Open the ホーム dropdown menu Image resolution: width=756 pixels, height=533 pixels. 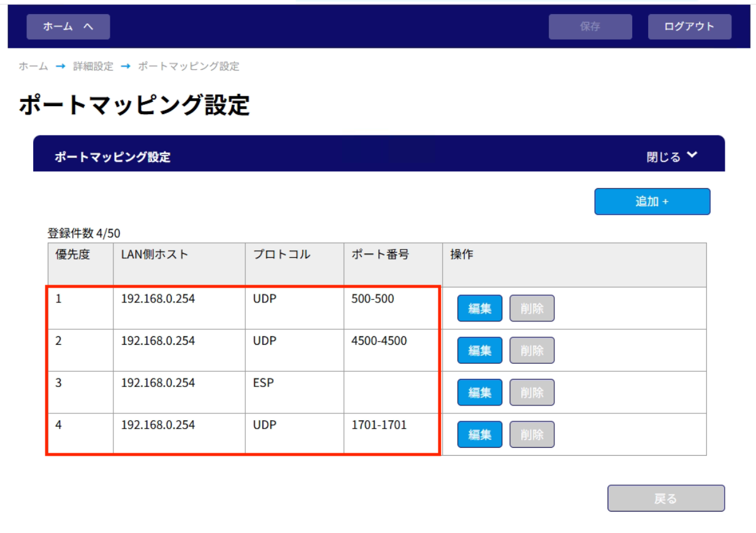coord(68,27)
